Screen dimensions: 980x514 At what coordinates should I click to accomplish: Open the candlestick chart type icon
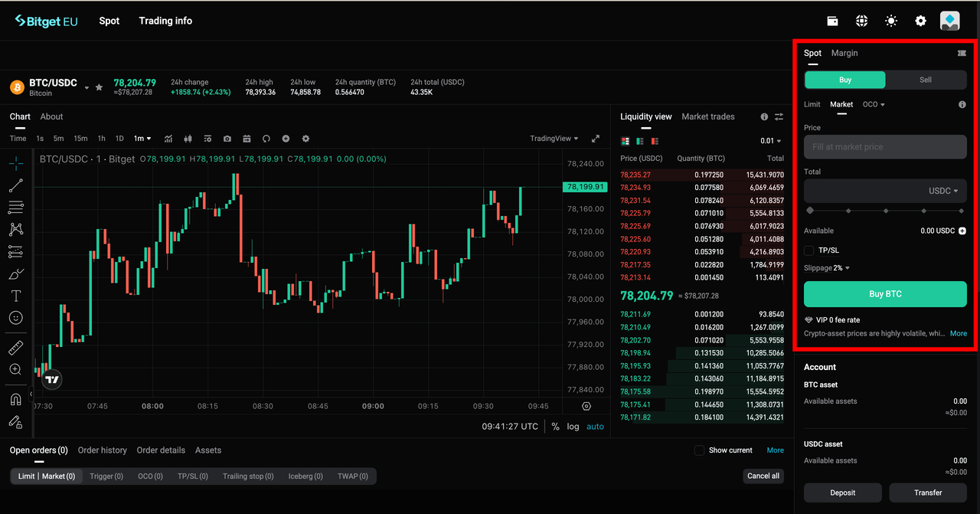(x=188, y=139)
